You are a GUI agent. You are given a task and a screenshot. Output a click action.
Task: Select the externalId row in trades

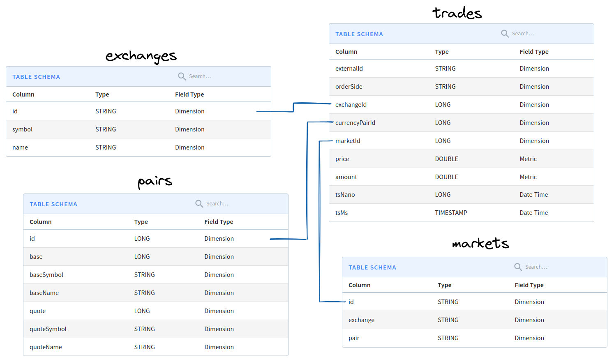(462, 69)
